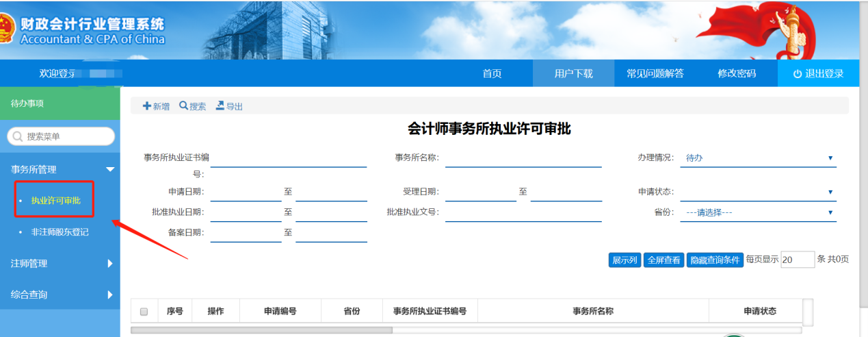Collapse the 事务所管理 menu section
Image resolution: width=868 pixels, height=337 pixels.
click(109, 169)
